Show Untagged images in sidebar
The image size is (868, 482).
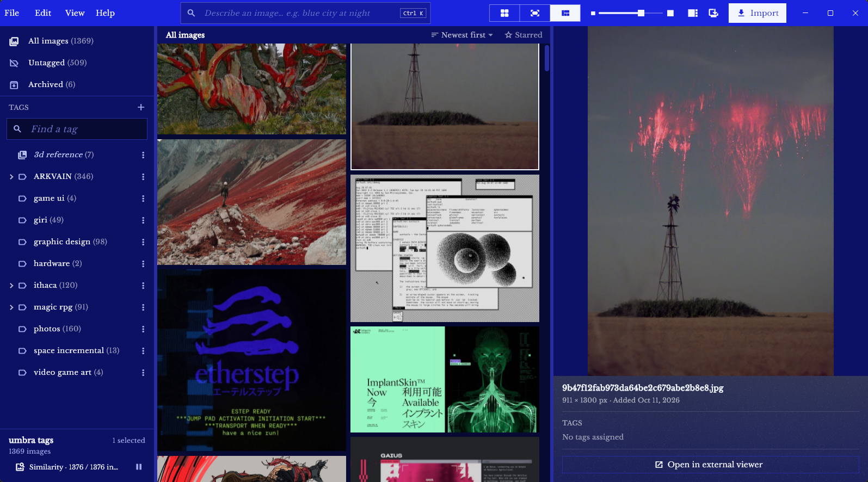77,63
